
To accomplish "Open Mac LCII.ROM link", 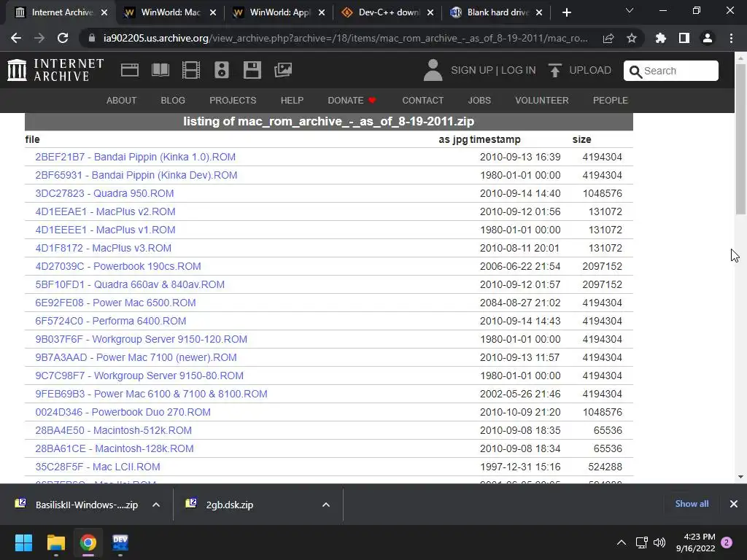I will pos(98,467).
